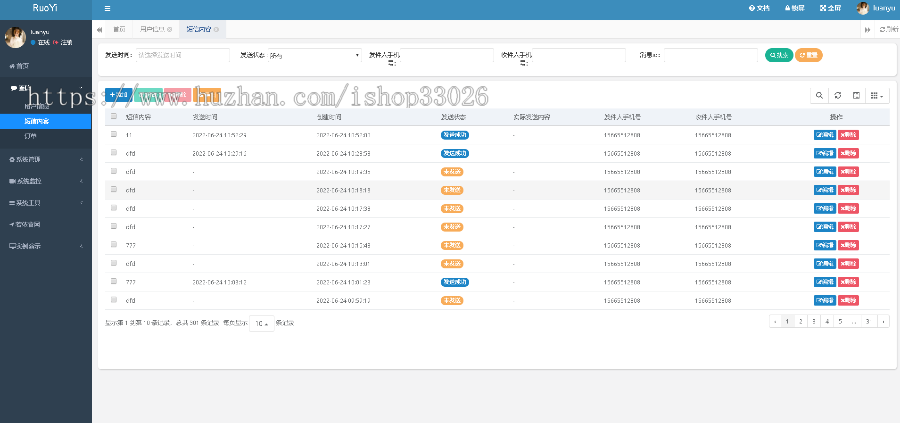Expand the 系统工具 sidebar menu
This screenshot has height=423, width=900.
(46, 203)
